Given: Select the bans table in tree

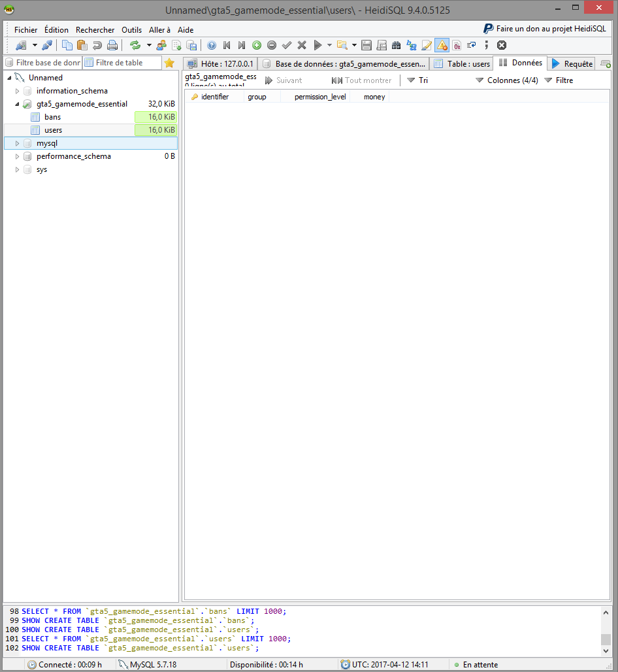Looking at the screenshot, I should coord(53,117).
